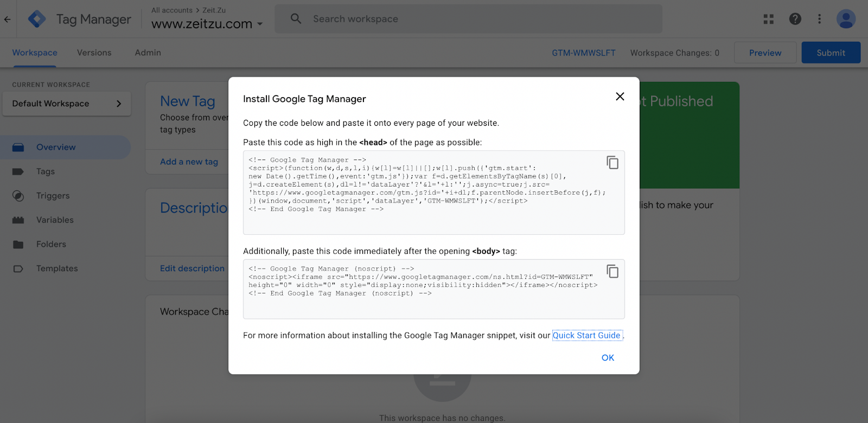Click the Zeit.Zu breadcrumb text

click(214, 10)
